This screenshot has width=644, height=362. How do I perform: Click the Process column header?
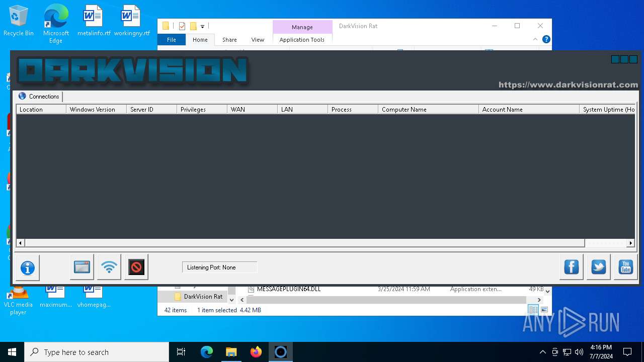tap(353, 109)
